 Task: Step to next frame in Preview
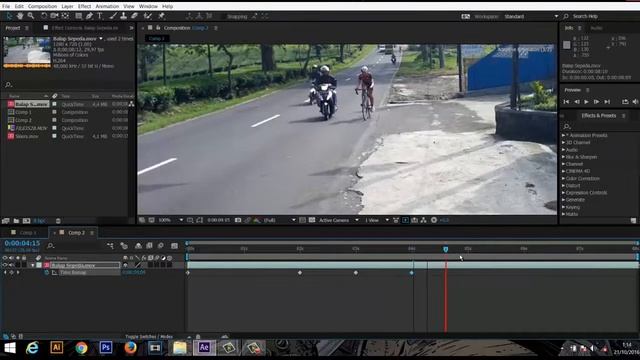click(x=596, y=102)
